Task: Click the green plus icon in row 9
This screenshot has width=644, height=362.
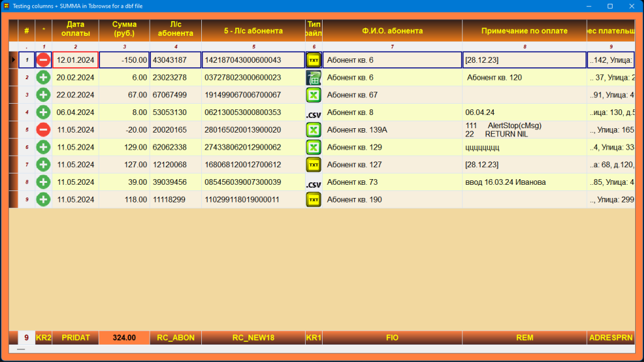Action: click(43, 199)
